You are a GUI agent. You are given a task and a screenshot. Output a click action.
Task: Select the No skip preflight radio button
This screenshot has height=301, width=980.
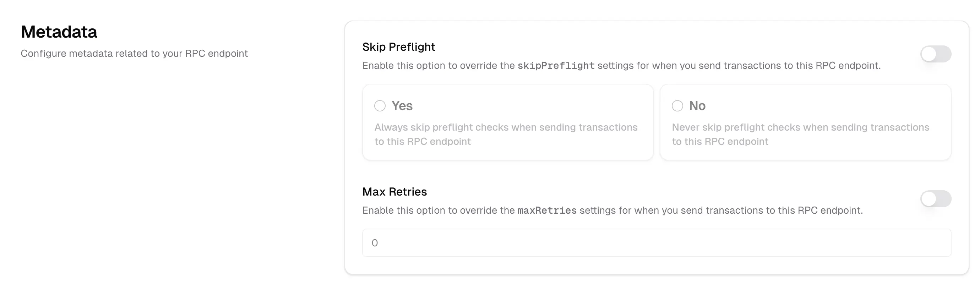pos(677,106)
